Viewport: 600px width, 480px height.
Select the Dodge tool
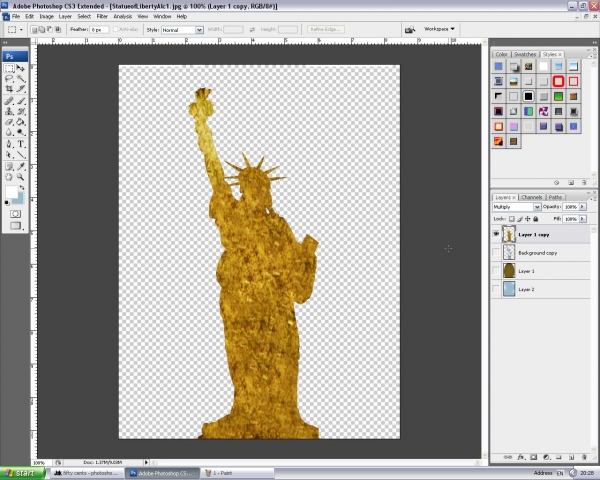coord(21,132)
